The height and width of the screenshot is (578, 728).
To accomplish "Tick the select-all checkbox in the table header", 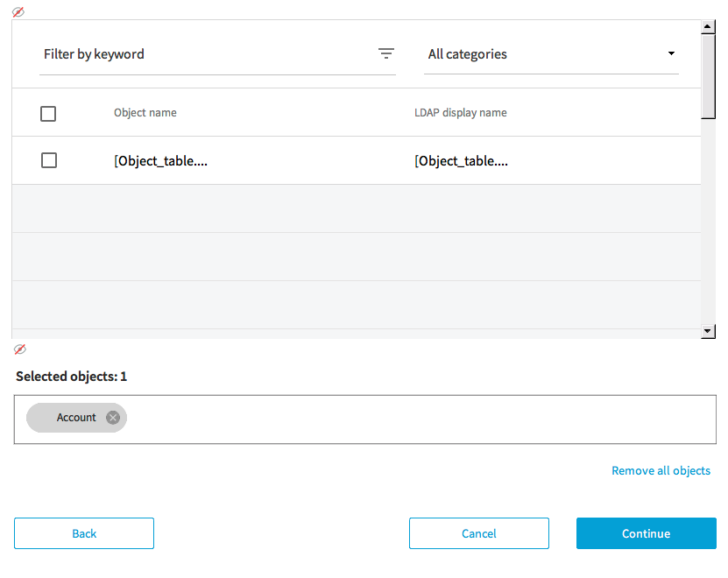I will coord(48,114).
